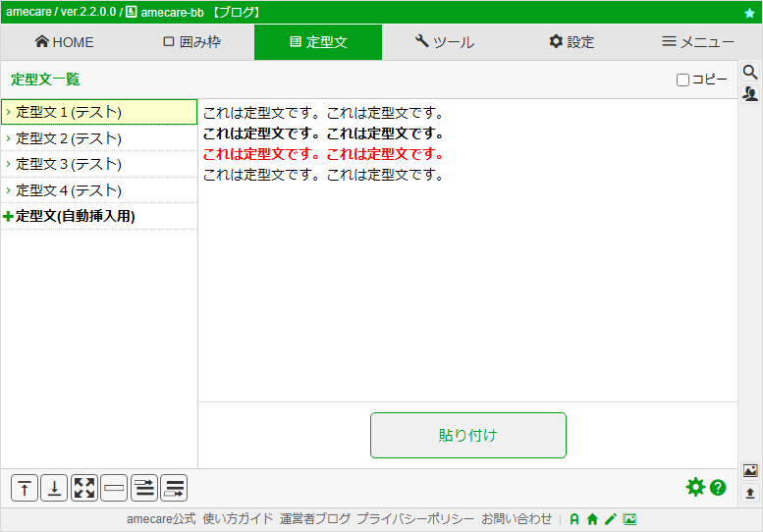
Task: Click the green pencil icon in footer
Action: click(x=610, y=519)
